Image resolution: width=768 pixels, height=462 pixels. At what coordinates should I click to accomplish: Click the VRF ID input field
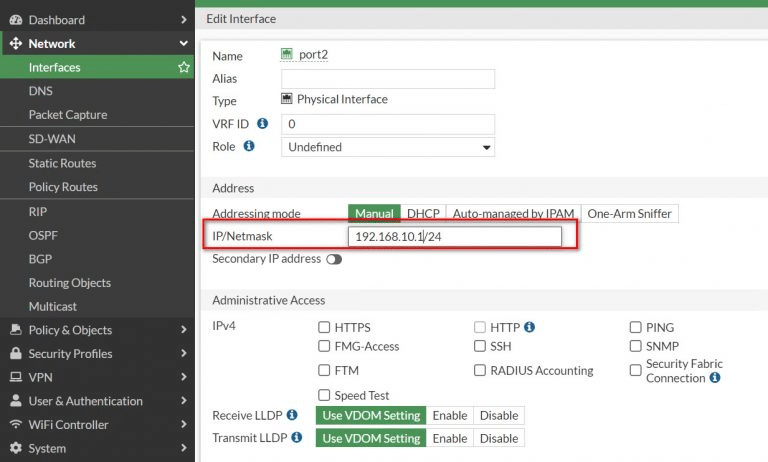tap(387, 124)
